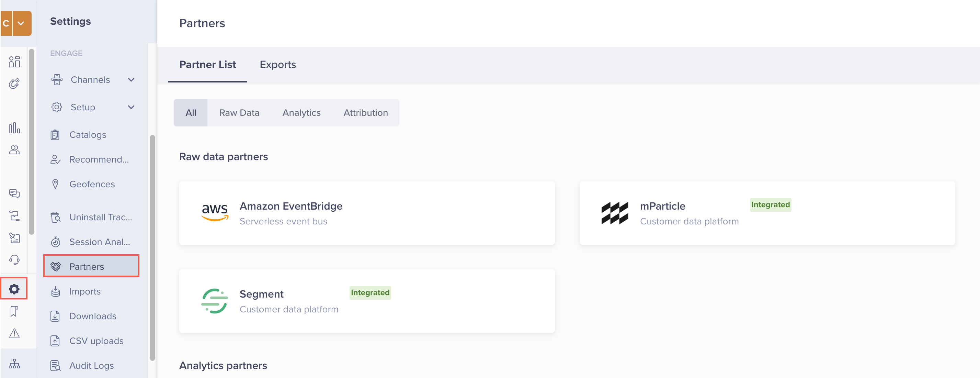980x378 pixels.
Task: Open Audit Logs settings page
Action: [x=91, y=365]
